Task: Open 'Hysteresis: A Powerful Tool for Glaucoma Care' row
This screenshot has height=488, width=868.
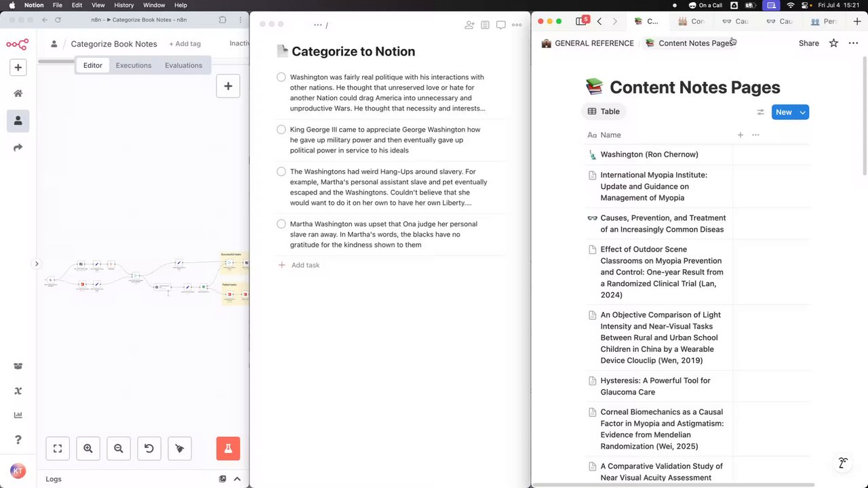Action: pyautogui.click(x=655, y=386)
